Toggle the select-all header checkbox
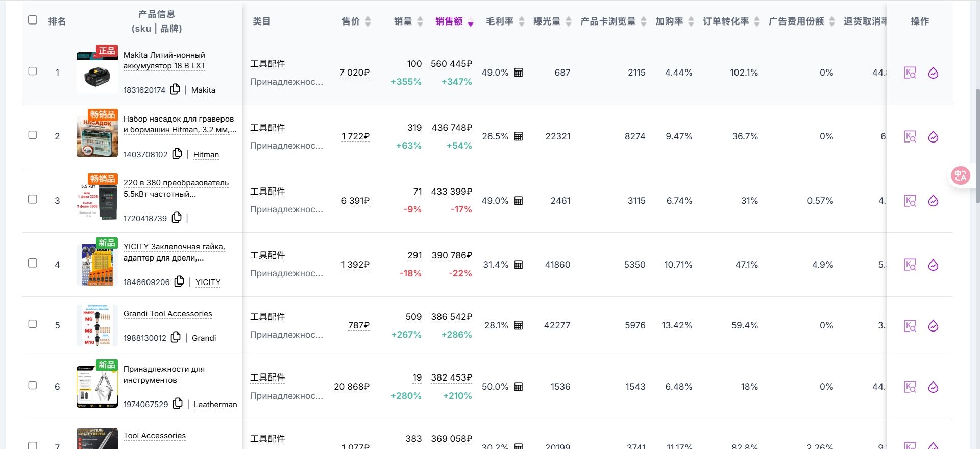Viewport: 980px width, 449px height. 33,20
